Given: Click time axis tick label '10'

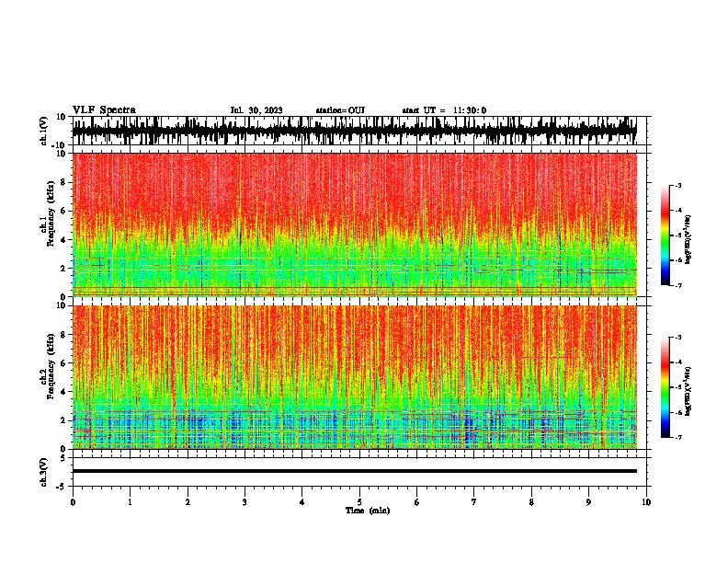Looking at the screenshot, I should click(x=646, y=502).
